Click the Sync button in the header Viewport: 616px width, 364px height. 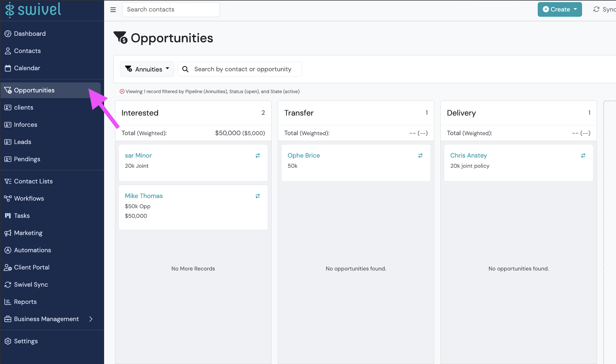click(604, 9)
